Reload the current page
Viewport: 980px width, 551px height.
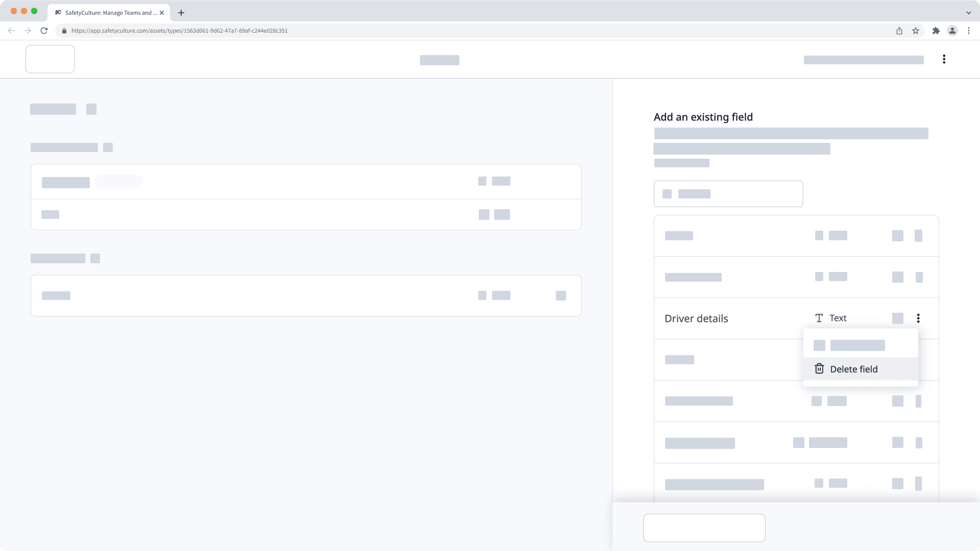click(x=44, y=31)
